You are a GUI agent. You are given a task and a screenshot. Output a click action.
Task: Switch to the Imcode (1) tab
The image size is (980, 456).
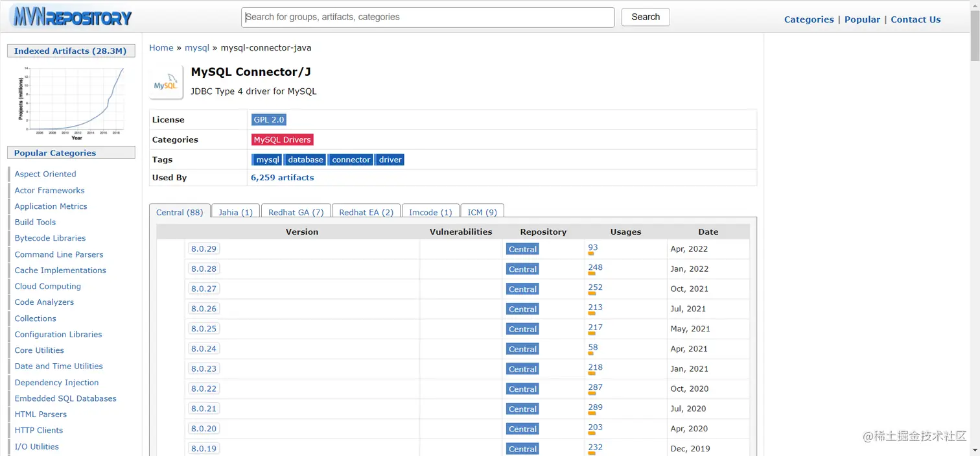pos(430,212)
